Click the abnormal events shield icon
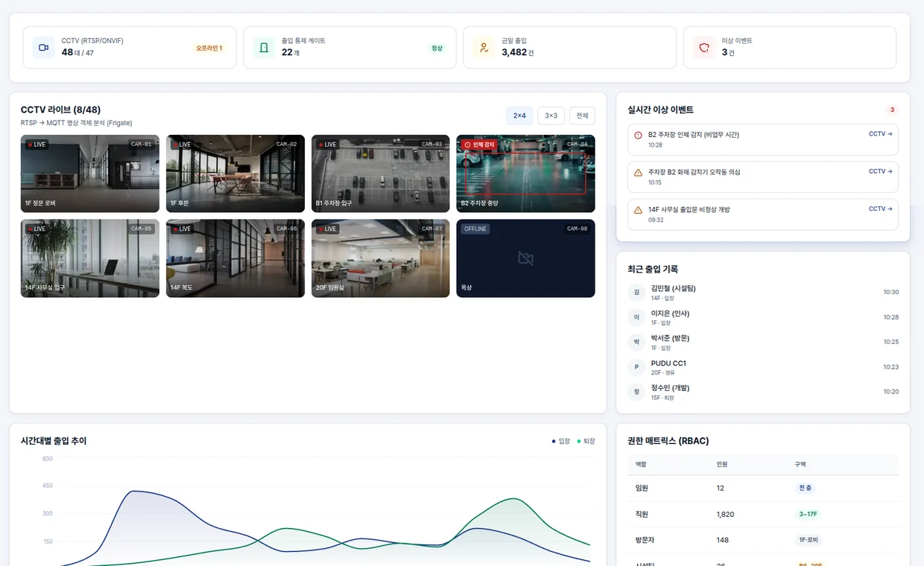Image resolution: width=924 pixels, height=566 pixels. [x=704, y=48]
